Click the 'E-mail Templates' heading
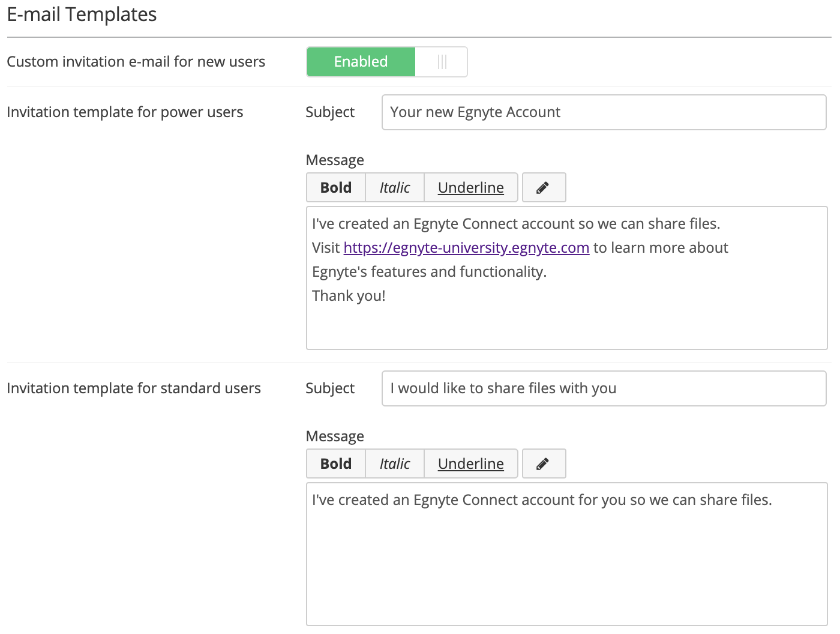The height and width of the screenshot is (634, 840). pyautogui.click(x=82, y=14)
